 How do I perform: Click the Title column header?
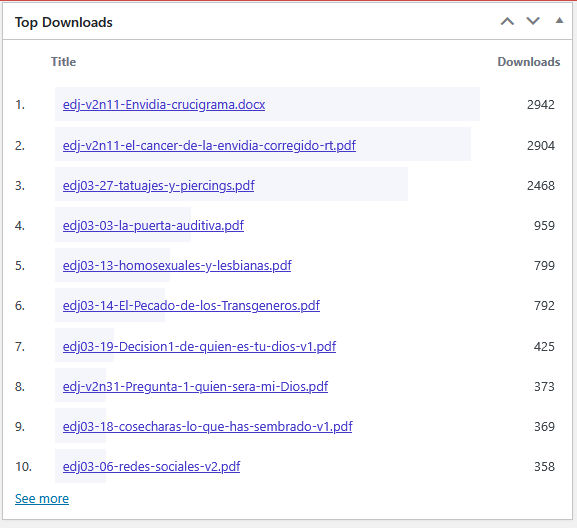point(63,62)
